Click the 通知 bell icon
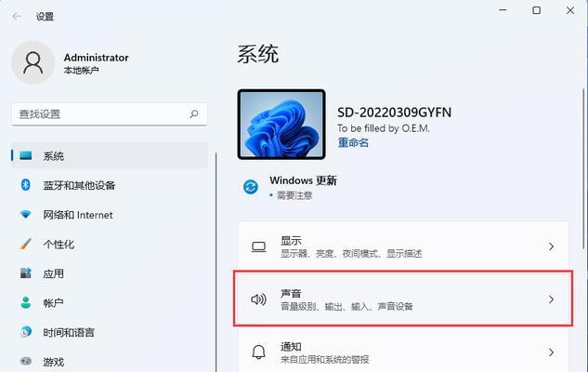The width and height of the screenshot is (588, 372). pos(259,352)
